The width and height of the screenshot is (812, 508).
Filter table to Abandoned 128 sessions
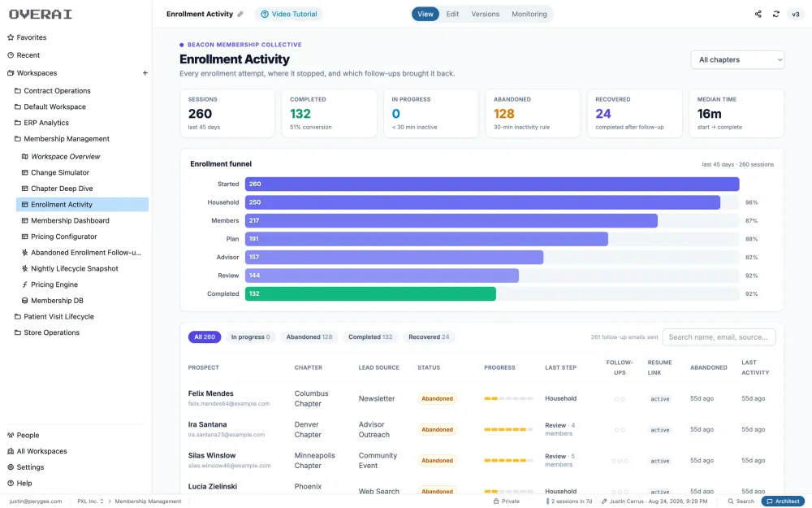(x=309, y=337)
